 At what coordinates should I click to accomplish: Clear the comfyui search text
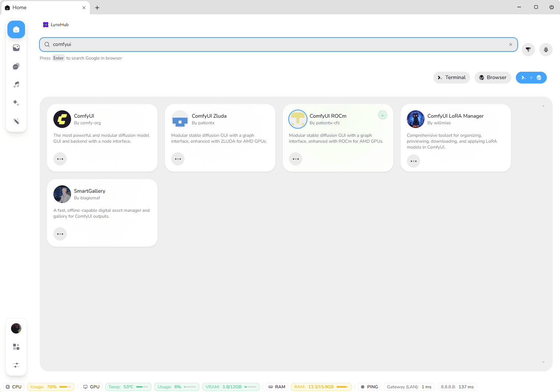click(x=511, y=44)
